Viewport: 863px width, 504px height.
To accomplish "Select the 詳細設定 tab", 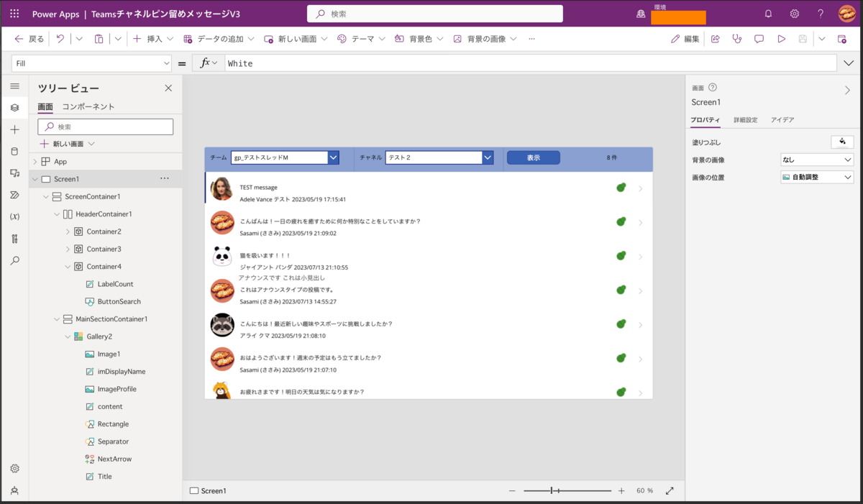I will pyautogui.click(x=745, y=120).
